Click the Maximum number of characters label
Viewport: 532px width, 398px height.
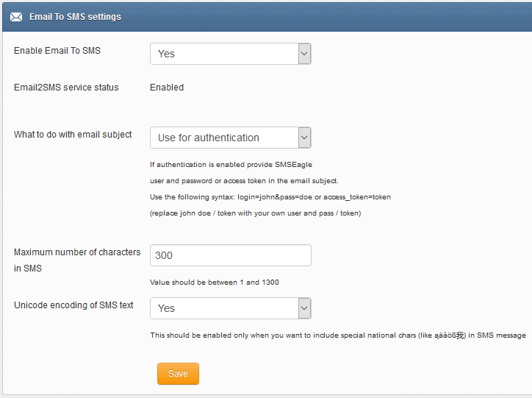77,260
